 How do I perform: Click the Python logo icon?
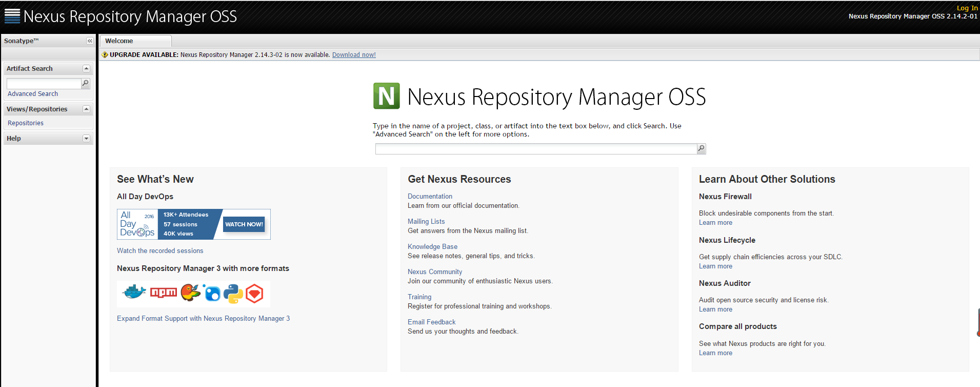click(233, 293)
